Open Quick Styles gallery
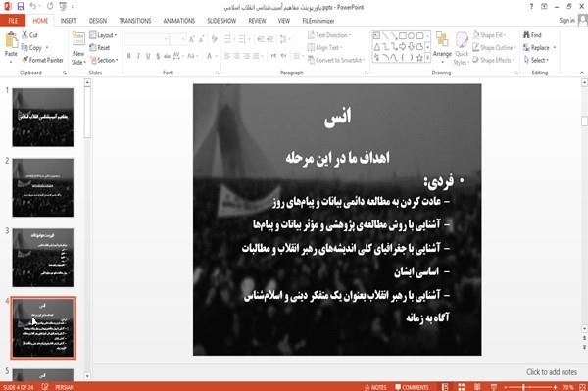Viewport: 588px width, 391px height. [462, 49]
